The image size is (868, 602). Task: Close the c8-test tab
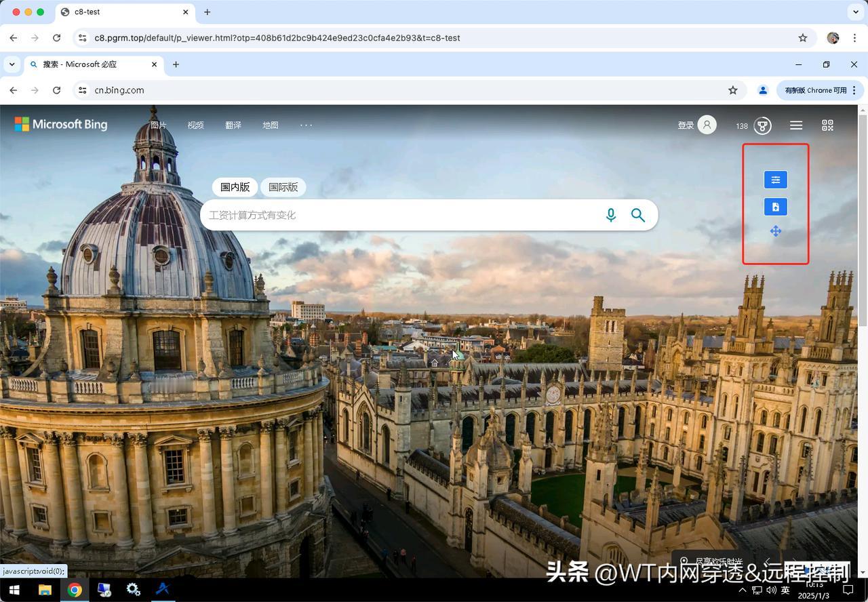tap(186, 12)
